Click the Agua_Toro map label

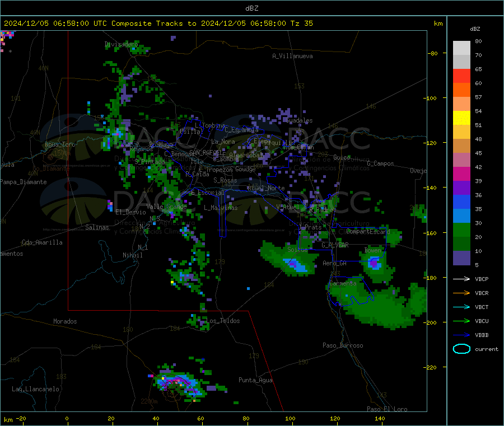(60, 144)
